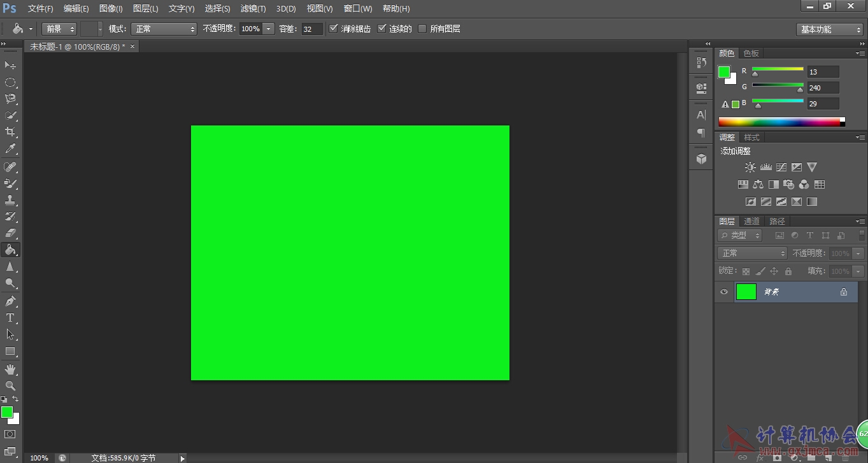The width and height of the screenshot is (868, 463).
Task: Select the Eraser tool
Action: (10, 233)
